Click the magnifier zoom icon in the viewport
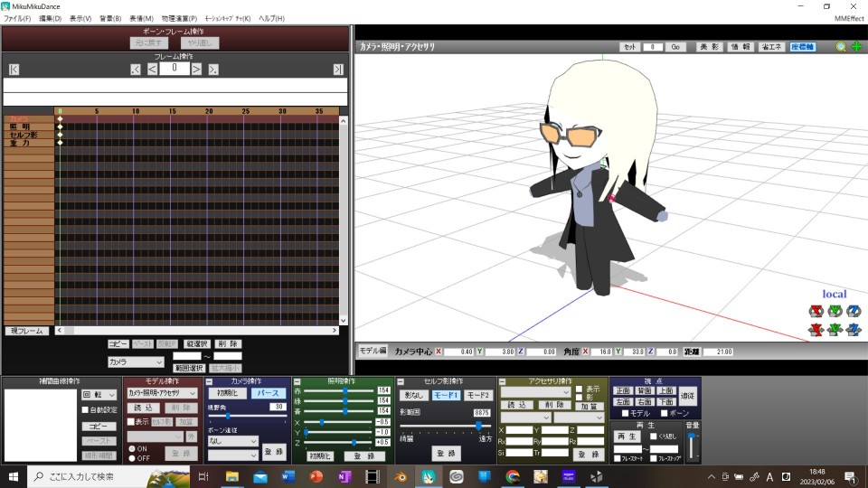This screenshot has height=488, width=868. point(841,47)
